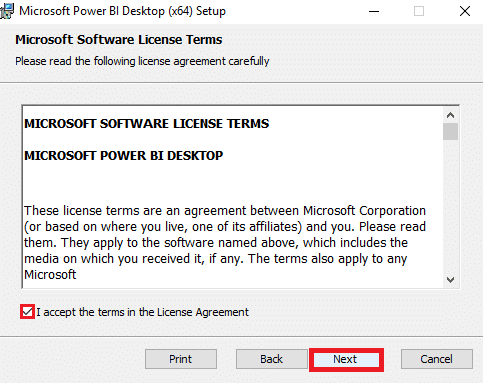The width and height of the screenshot is (483, 383).
Task: Click the license scroll up arrow
Action: (450, 115)
